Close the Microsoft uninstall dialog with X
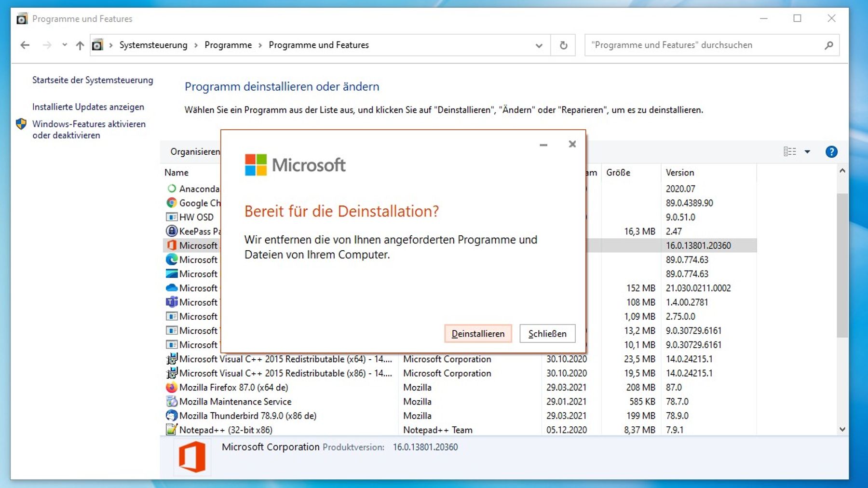This screenshot has height=488, width=868. click(x=572, y=144)
